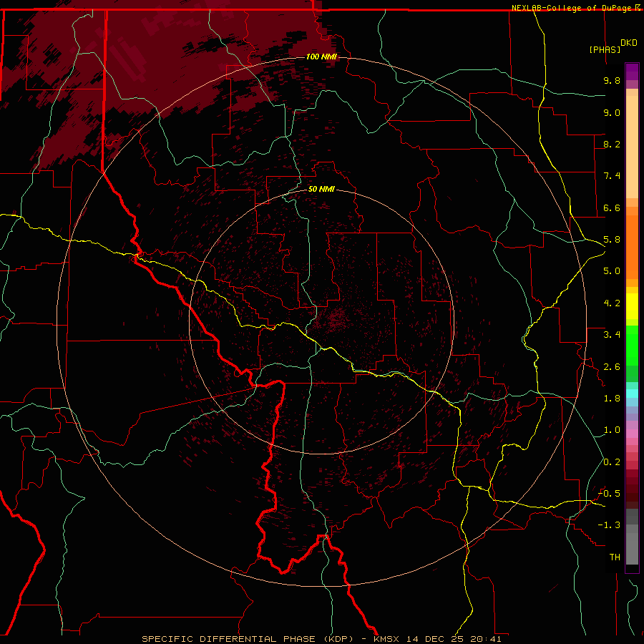644x644 pixels.
Task: Click the 20:41 timestamp in the footer
Action: pos(486,639)
